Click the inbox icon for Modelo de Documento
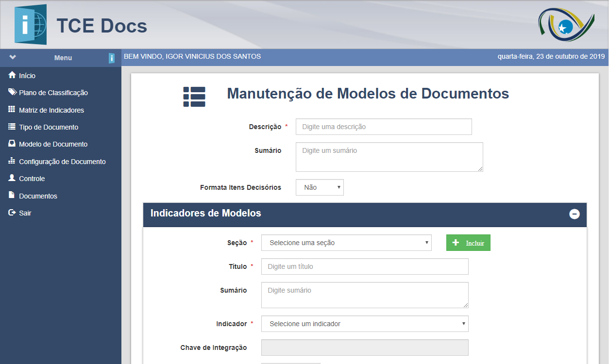Viewport: 609px width, 364px height. point(12,144)
